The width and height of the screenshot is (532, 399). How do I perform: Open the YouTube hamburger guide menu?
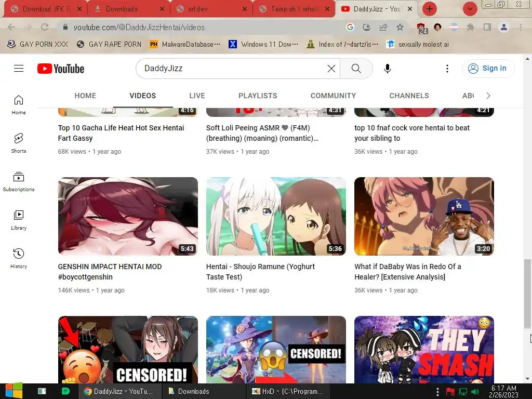[x=19, y=69]
